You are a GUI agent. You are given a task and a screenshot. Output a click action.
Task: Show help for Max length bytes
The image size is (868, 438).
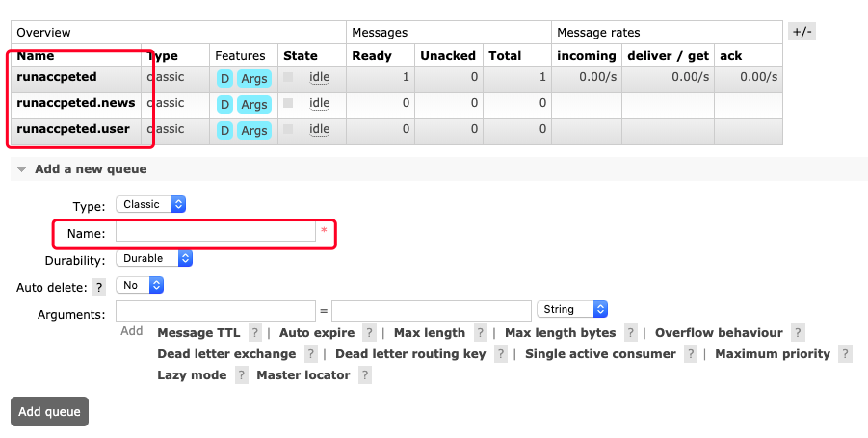pos(631,333)
